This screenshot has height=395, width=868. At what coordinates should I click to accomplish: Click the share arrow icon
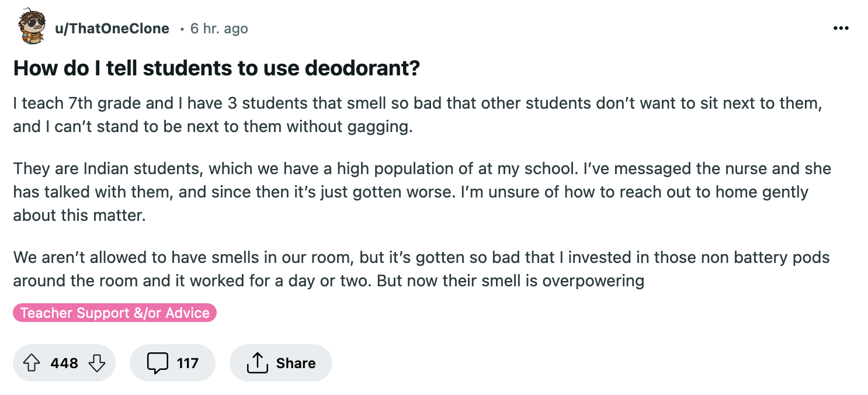click(256, 363)
